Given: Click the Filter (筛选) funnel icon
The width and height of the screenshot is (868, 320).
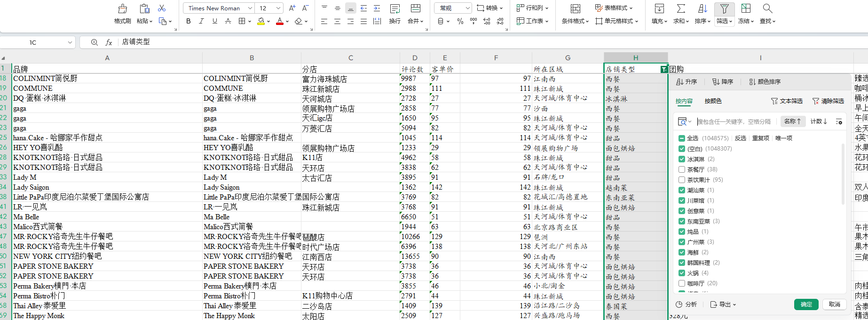Looking at the screenshot, I should pos(724,8).
